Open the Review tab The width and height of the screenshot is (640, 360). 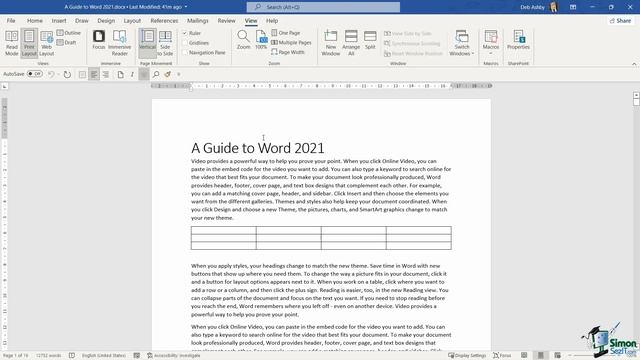tap(227, 20)
